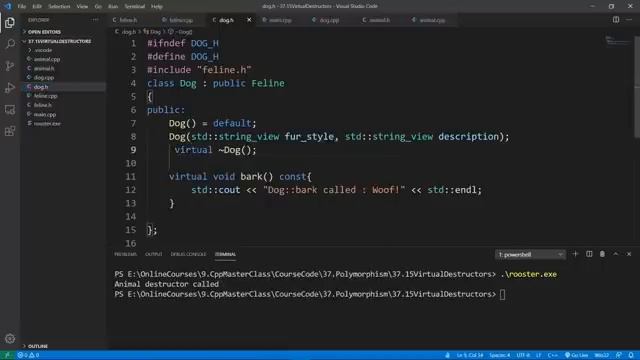Screen dimensions: 640x360
Task: Click Go Live in the status bar
Action: pos(576,355)
